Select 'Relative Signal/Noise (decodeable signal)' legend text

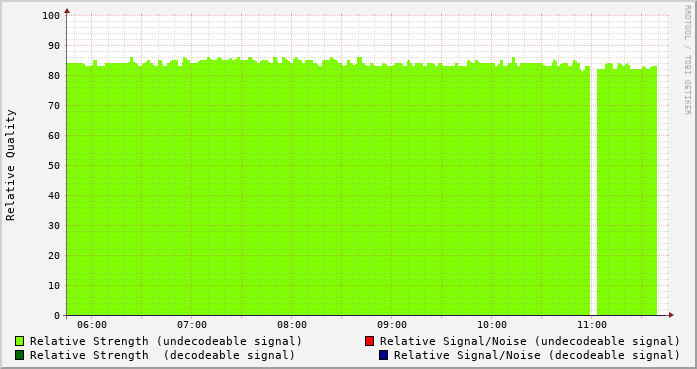click(537, 355)
